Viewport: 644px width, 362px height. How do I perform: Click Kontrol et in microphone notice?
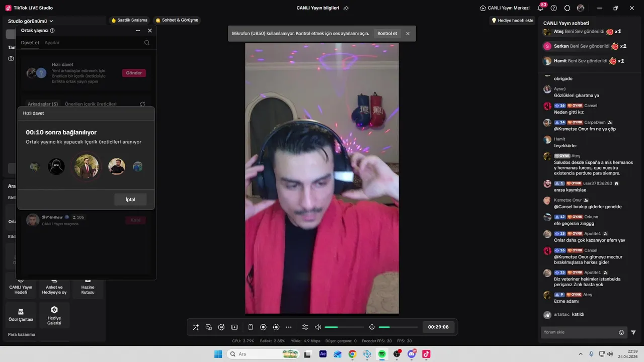coord(387,33)
